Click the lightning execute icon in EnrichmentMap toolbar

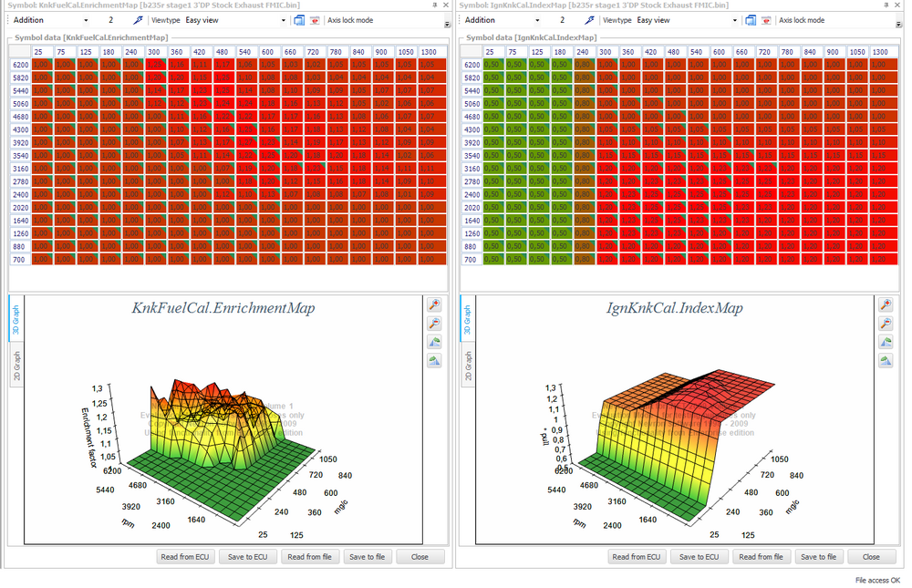point(138,20)
